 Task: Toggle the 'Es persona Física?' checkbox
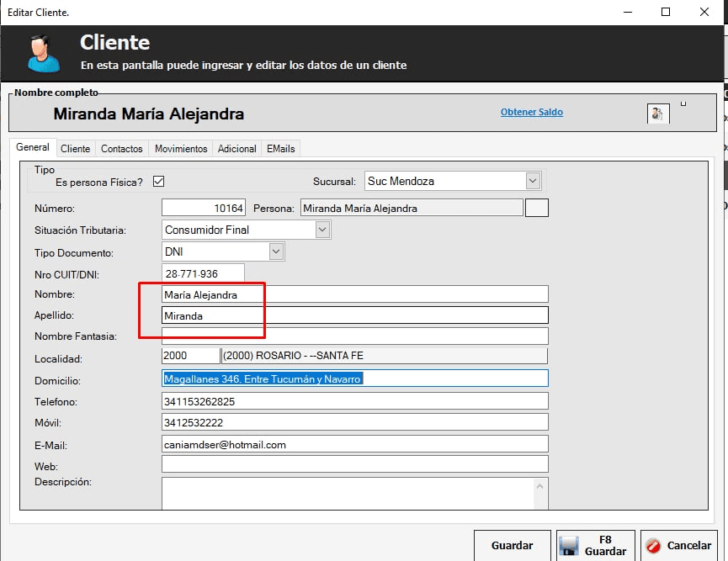(x=158, y=182)
